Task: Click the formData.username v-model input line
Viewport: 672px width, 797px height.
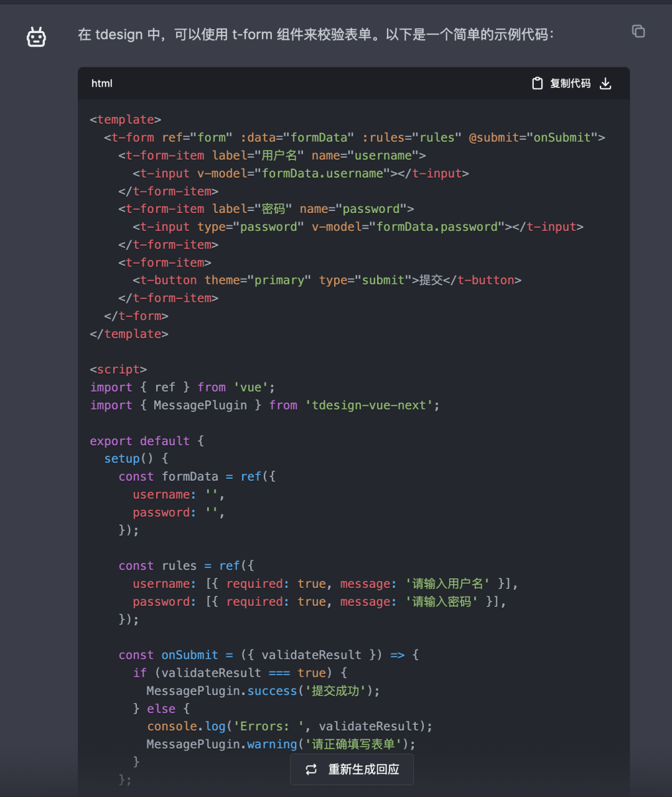Action: pyautogui.click(x=301, y=173)
